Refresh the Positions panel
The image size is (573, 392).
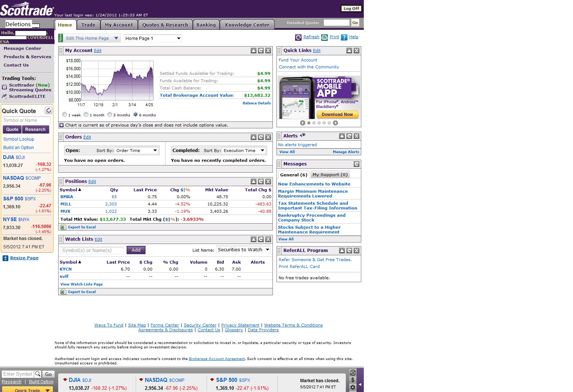coord(261,181)
